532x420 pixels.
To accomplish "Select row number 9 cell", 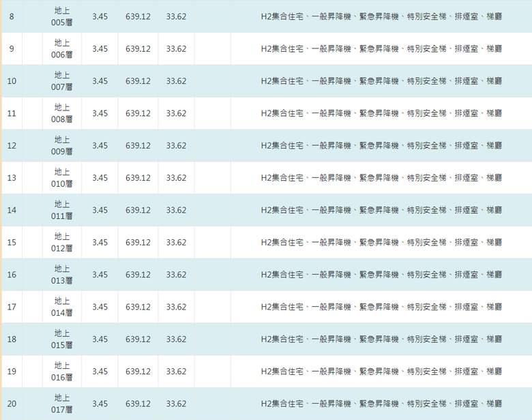I will point(12,49).
